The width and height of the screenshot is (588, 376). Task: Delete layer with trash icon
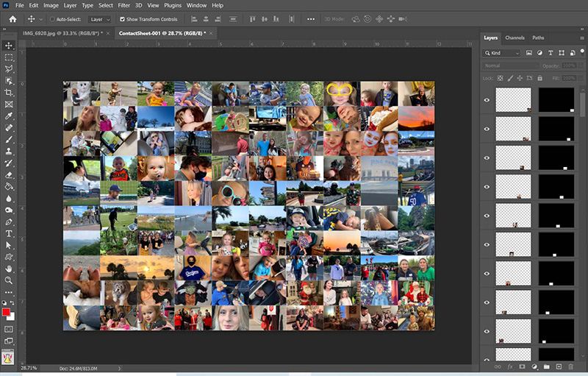[x=571, y=366]
